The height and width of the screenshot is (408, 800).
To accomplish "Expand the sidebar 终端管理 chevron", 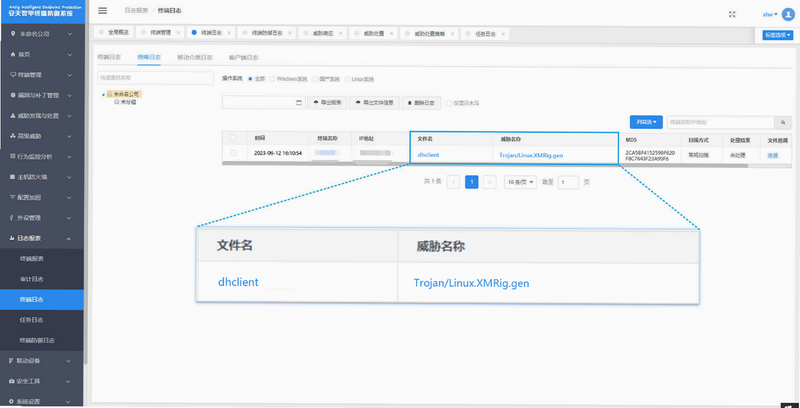I will point(69,74).
